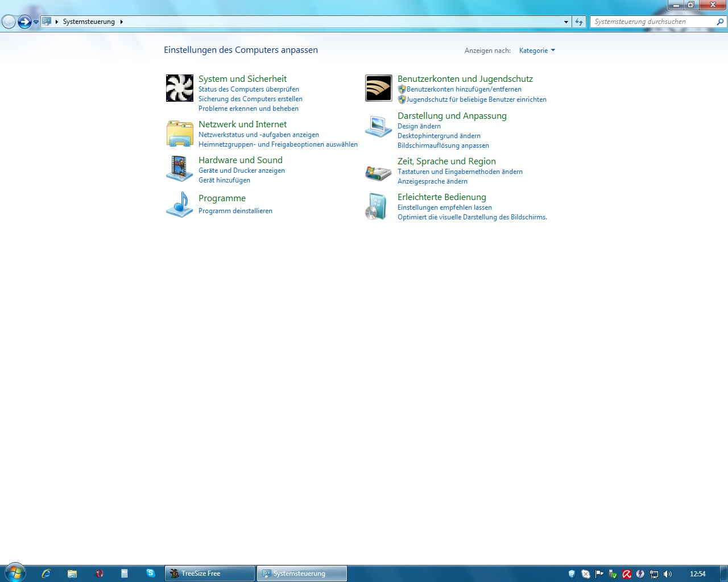Click the Programme music note icon
Viewport: 728px width, 582px height.
[180, 205]
